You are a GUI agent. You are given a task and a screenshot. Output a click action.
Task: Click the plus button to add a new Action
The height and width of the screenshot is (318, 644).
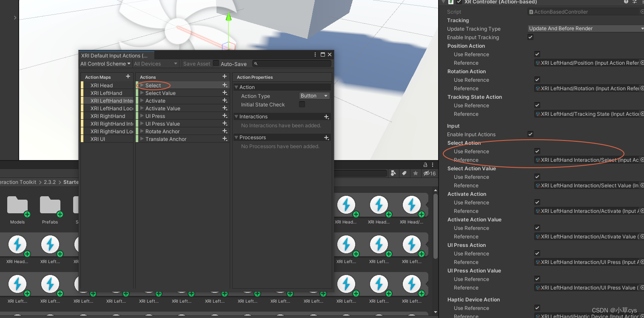[225, 77]
